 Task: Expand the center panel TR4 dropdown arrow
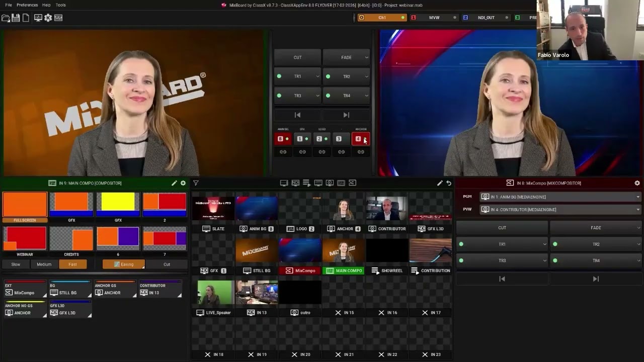coord(366,96)
